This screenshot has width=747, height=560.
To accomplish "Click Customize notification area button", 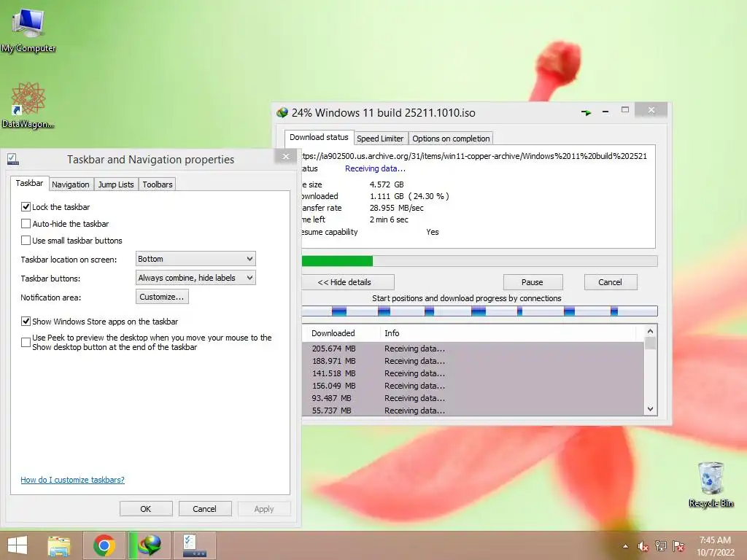I will [162, 297].
